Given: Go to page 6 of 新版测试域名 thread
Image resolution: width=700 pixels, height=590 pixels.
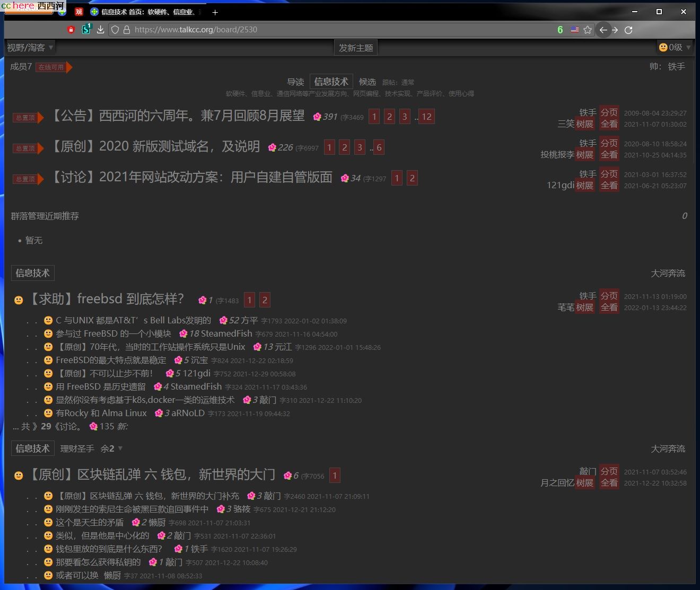Looking at the screenshot, I should coord(379,147).
